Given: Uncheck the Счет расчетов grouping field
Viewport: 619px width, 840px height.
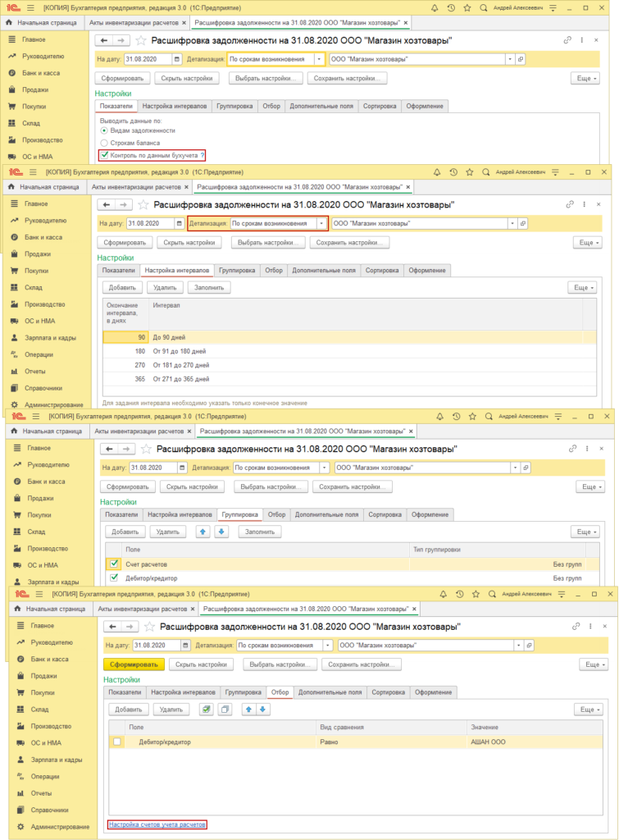Looking at the screenshot, I should click(x=114, y=564).
